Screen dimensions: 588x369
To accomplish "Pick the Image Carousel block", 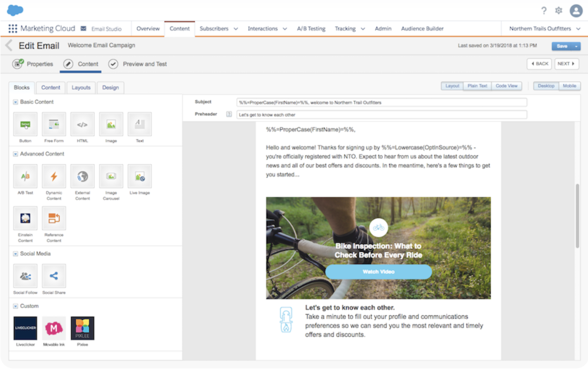I will click(111, 176).
